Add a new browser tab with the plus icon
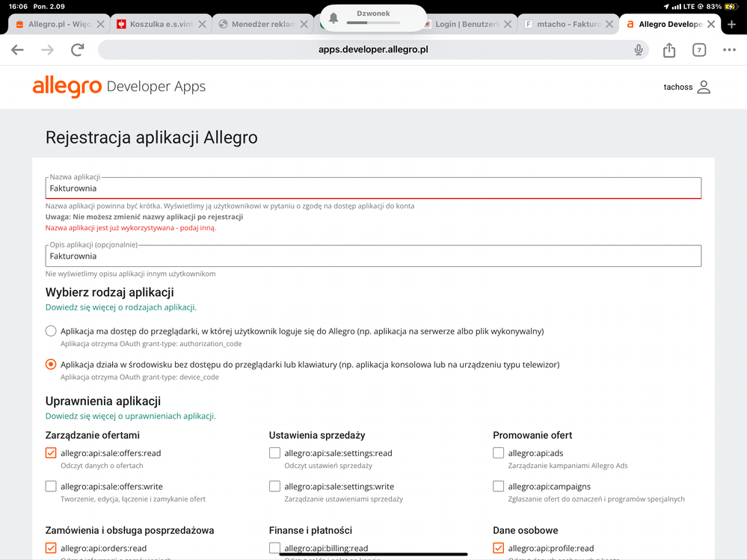The height and width of the screenshot is (560, 747). [x=732, y=24]
